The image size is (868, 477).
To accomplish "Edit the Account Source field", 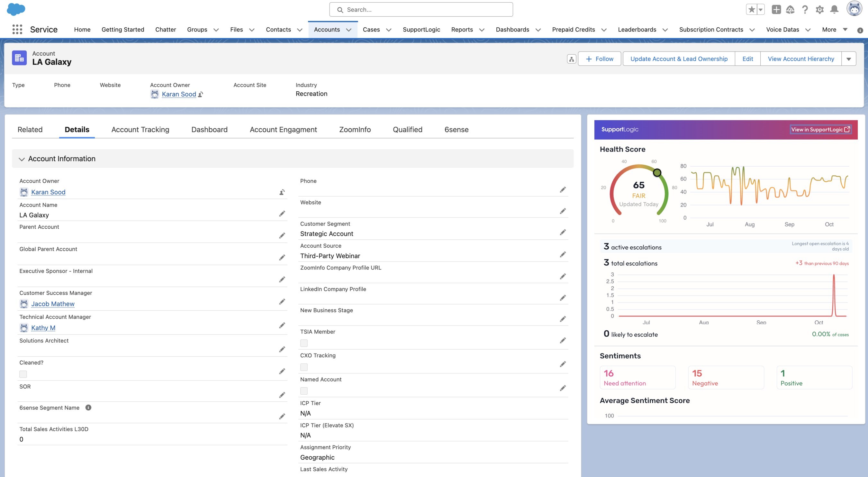I will pyautogui.click(x=563, y=254).
